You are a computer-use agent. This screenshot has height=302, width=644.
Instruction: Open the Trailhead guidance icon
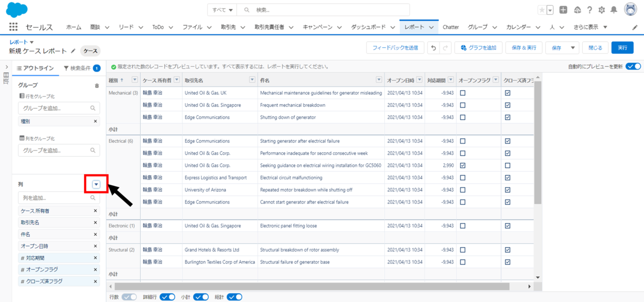[x=577, y=10]
